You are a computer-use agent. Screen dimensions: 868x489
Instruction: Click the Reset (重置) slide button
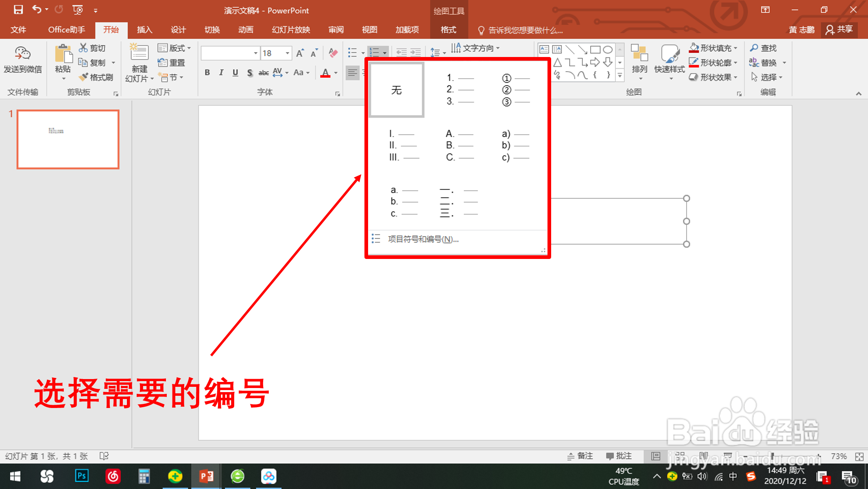pyautogui.click(x=171, y=63)
